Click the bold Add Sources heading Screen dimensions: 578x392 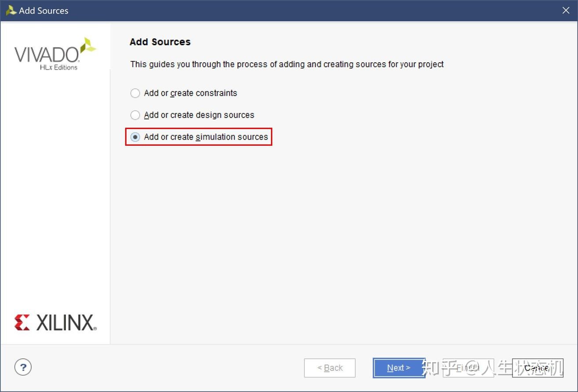(x=160, y=42)
